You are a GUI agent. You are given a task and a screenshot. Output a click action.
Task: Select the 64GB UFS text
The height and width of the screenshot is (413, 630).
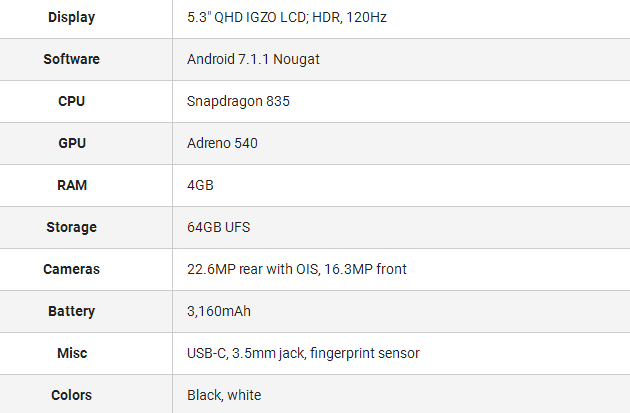(218, 227)
